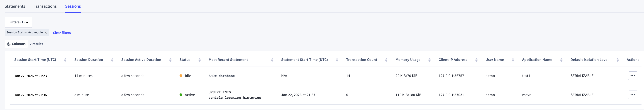Select the SHOW database statement cell
Screen dimensions: 644x110
[221, 76]
